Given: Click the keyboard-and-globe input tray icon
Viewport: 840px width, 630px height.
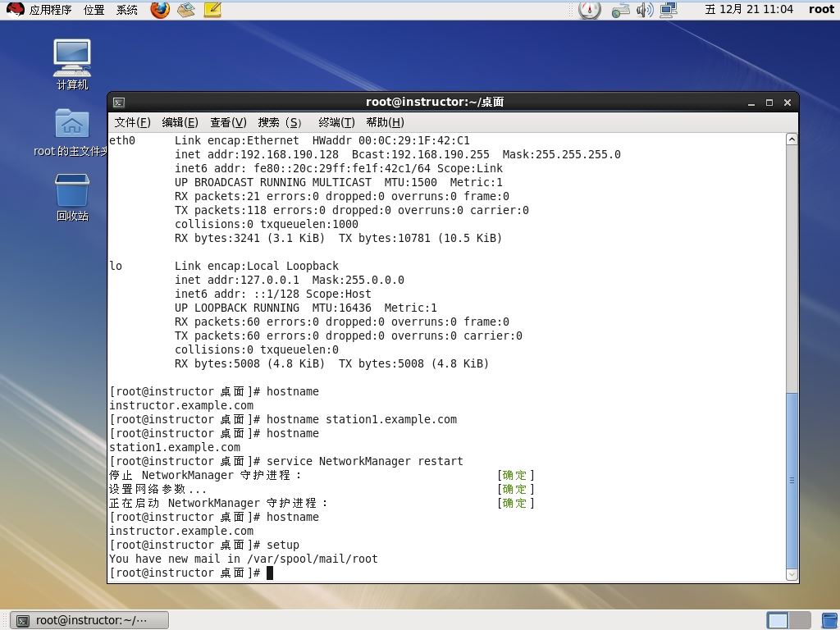Looking at the screenshot, I should 620,10.
